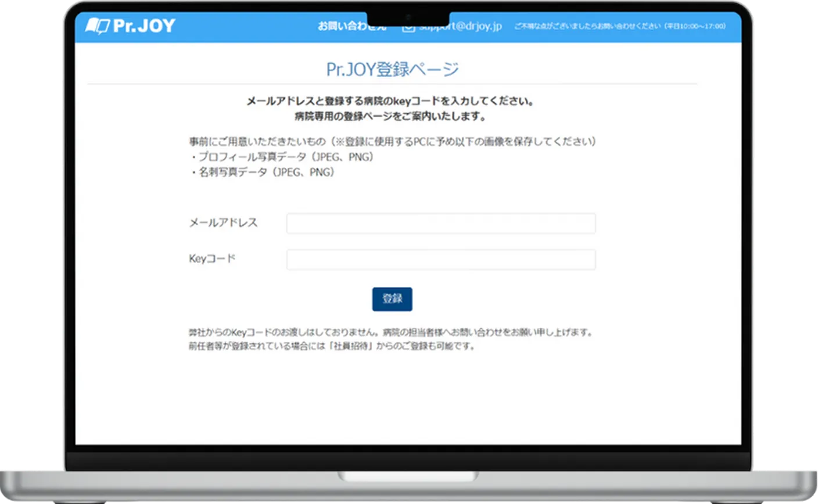Screen dimensions: 818x504
Task: Click the メールアドレスと登録する病院のkeyコード instruction line
Action: [x=390, y=101]
